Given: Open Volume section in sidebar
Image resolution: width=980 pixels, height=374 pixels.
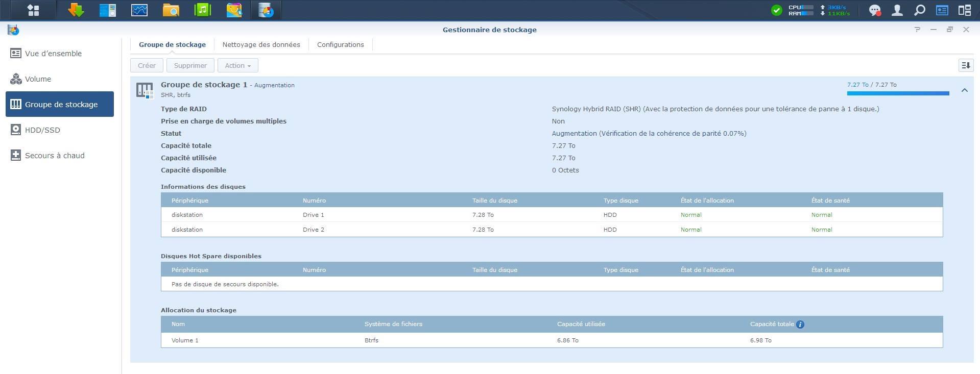Looking at the screenshot, I should coord(60,79).
